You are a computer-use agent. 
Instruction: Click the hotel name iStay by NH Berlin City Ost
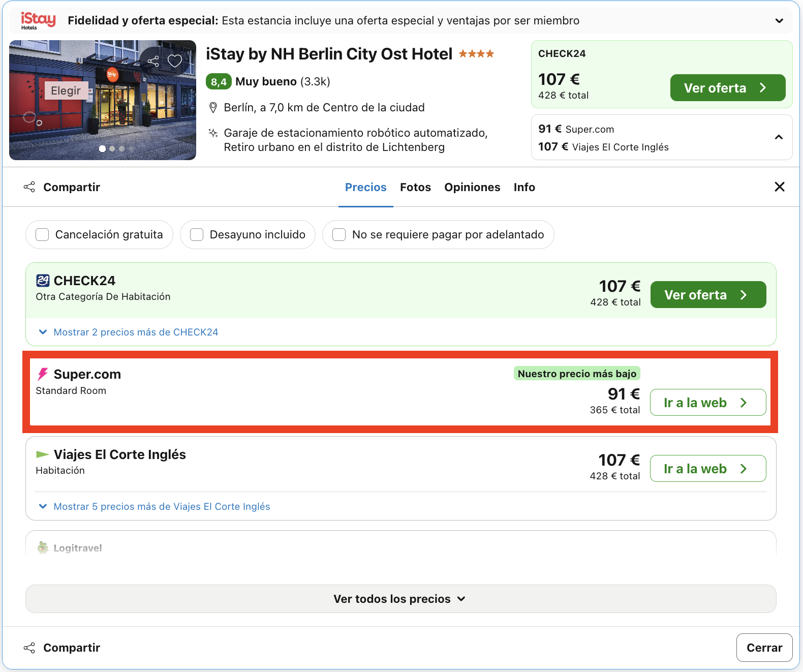pyautogui.click(x=329, y=54)
